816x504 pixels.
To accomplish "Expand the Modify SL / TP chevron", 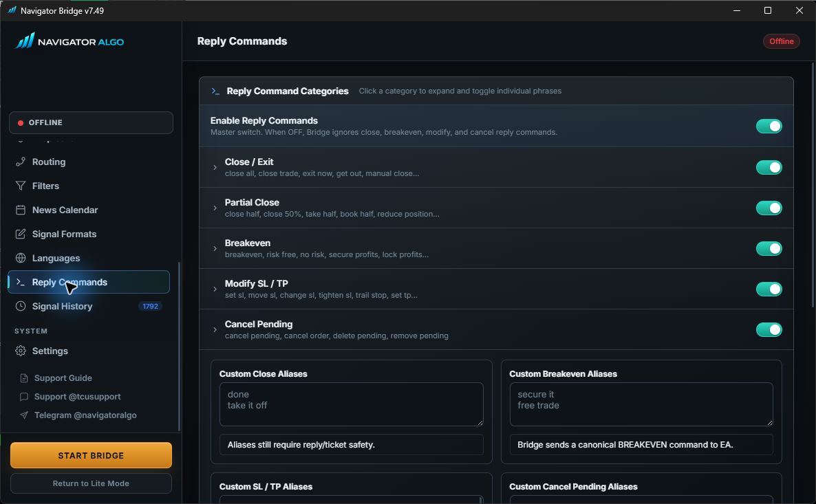I will 215,289.
